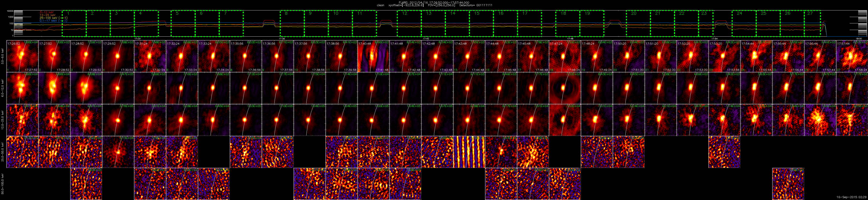Open the 50-100 keV image in column 17:41:48
Screen dimensions: 868x200
(x=405, y=184)
